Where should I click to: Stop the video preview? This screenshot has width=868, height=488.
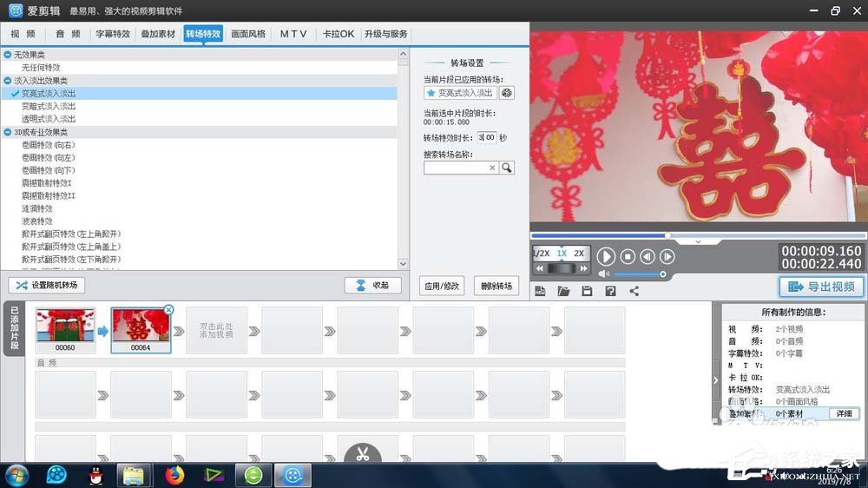coord(628,256)
